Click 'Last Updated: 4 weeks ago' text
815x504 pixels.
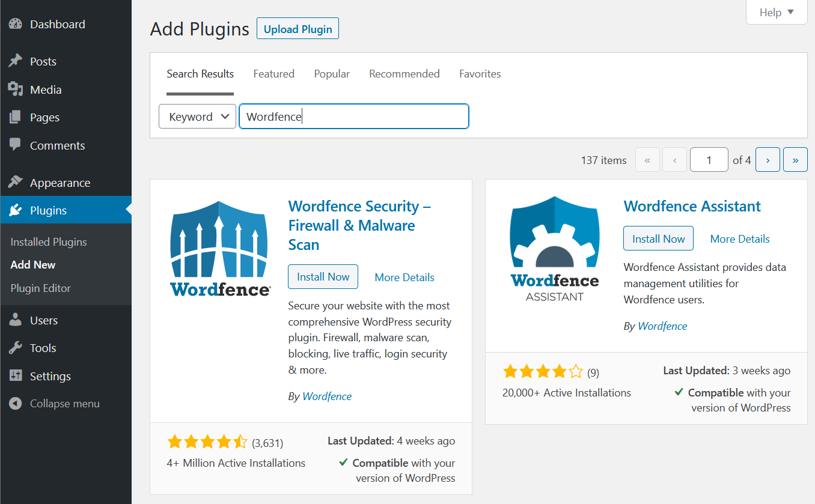[x=391, y=441]
